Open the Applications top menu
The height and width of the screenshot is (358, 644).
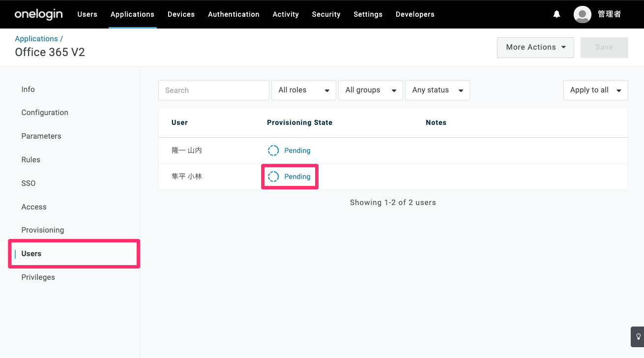[x=132, y=14]
